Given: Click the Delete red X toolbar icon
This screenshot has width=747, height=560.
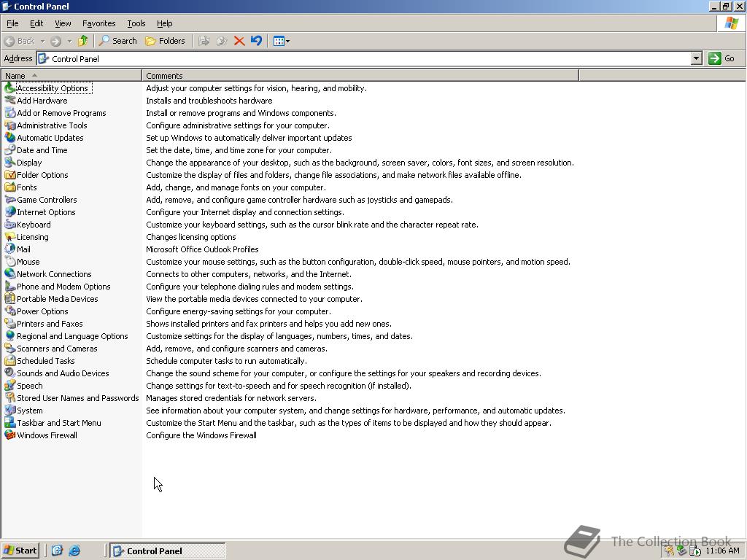Looking at the screenshot, I should [239, 41].
